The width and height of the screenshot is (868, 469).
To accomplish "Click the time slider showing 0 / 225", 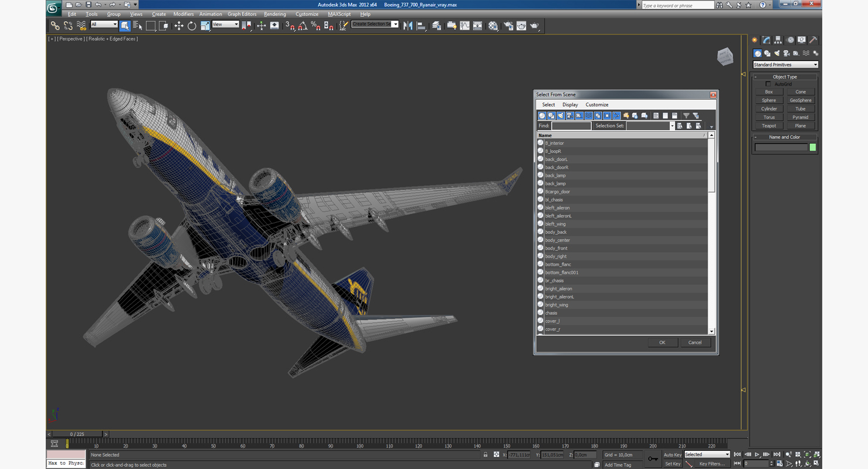I will 77,434.
